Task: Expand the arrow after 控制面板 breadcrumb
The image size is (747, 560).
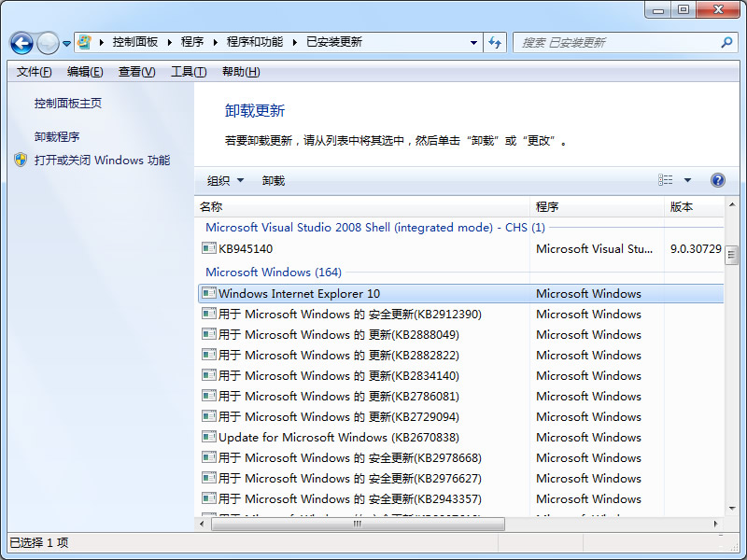Action: click(169, 42)
